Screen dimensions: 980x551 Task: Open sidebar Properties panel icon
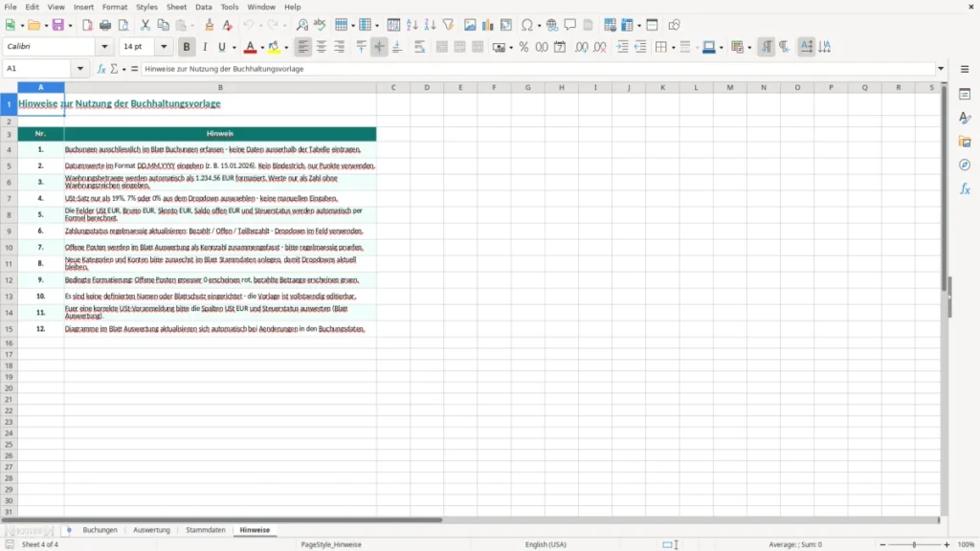tap(965, 95)
